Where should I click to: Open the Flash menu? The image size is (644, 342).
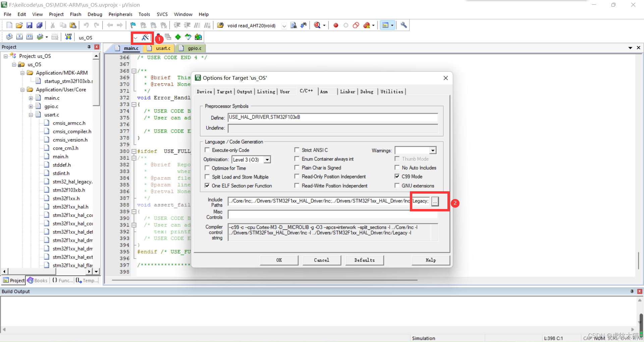tap(75, 14)
